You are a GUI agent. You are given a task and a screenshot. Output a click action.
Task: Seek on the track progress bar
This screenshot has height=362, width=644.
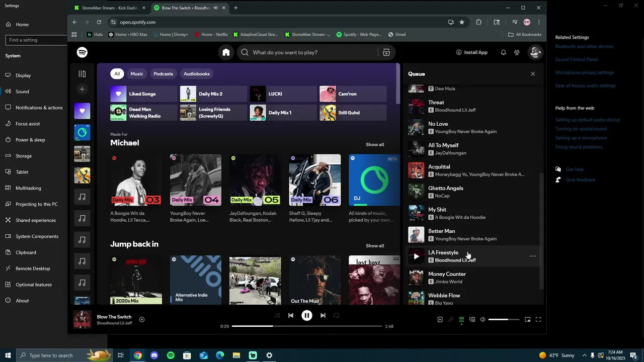pyautogui.click(x=307, y=326)
